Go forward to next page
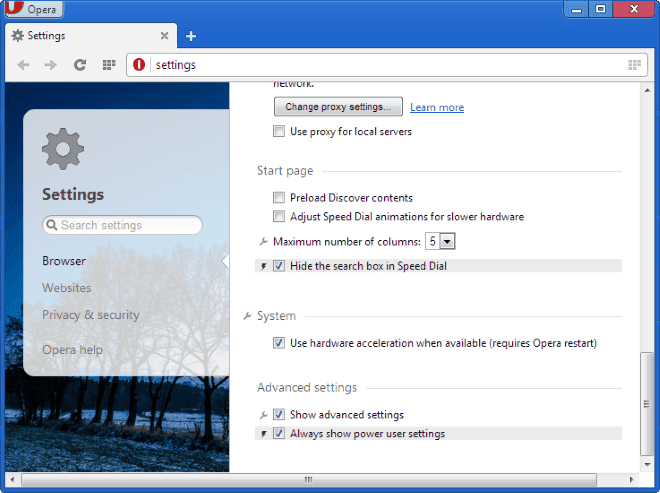This screenshot has height=493, width=660. [51, 65]
